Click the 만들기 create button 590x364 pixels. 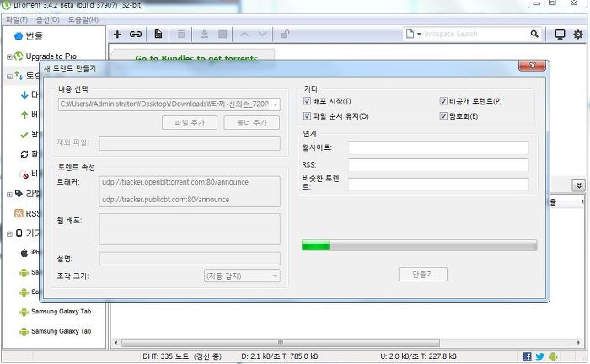coord(423,275)
